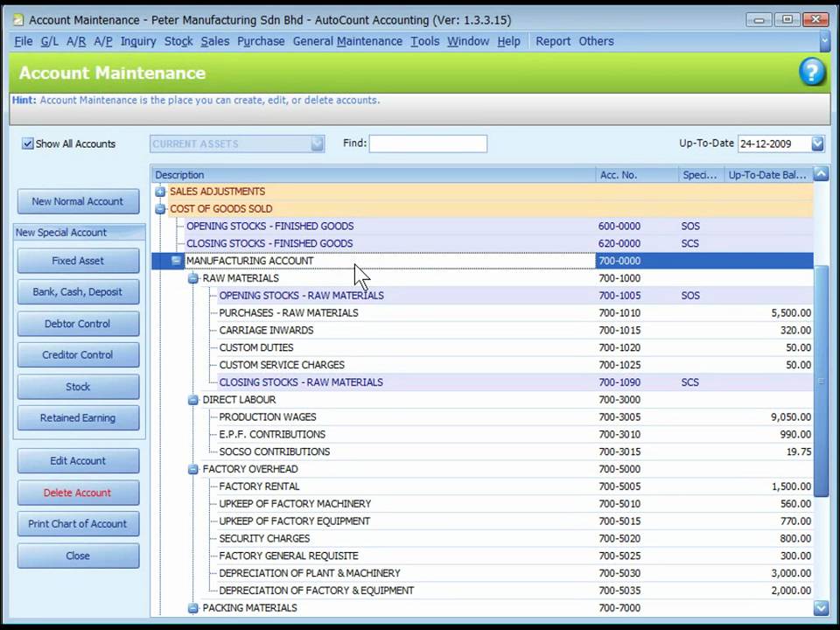Click Bank, Cash, Deposit button

(x=78, y=292)
